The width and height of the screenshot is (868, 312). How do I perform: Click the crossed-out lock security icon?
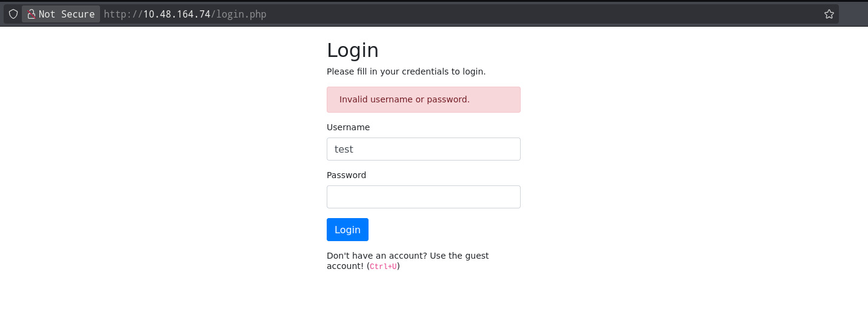pyautogui.click(x=31, y=14)
